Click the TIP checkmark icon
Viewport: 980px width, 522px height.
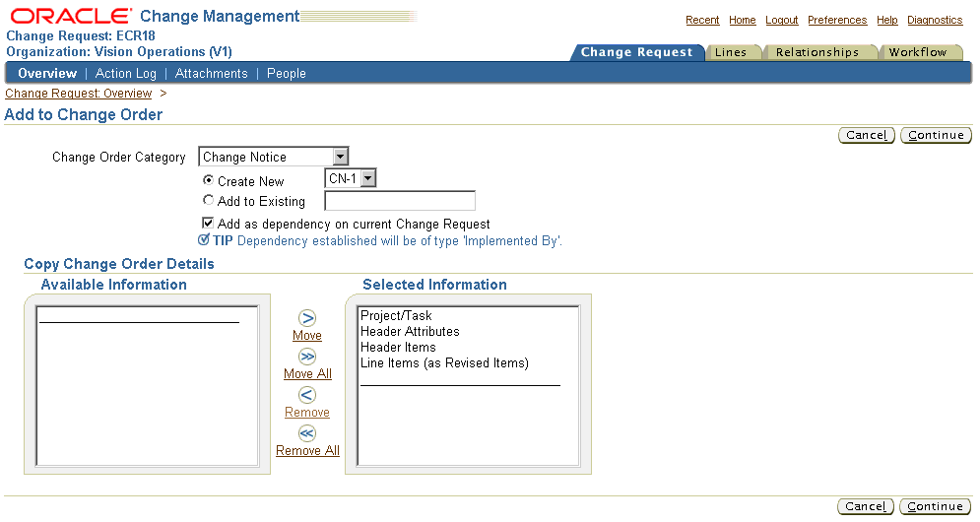[x=204, y=240]
